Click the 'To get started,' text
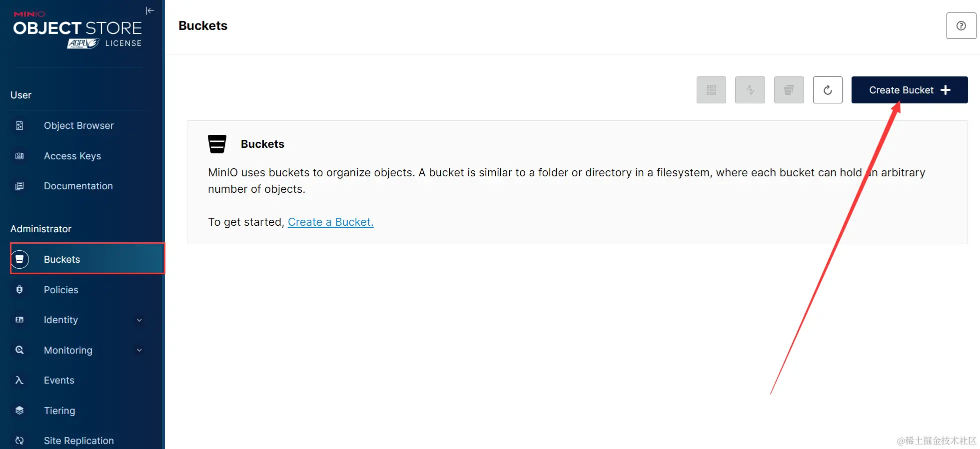The width and height of the screenshot is (980, 449). (x=246, y=222)
